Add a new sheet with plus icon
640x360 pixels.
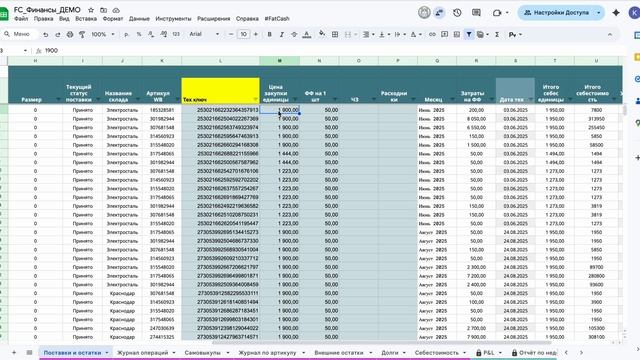click(x=14, y=352)
